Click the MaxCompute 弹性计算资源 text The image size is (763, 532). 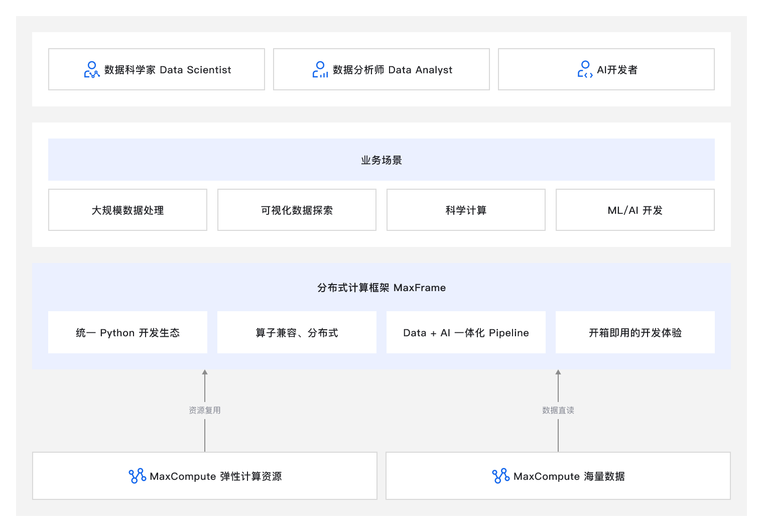tap(216, 476)
